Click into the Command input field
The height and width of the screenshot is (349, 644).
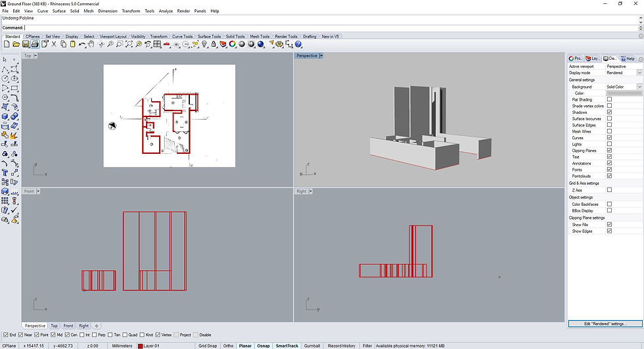click(x=331, y=28)
